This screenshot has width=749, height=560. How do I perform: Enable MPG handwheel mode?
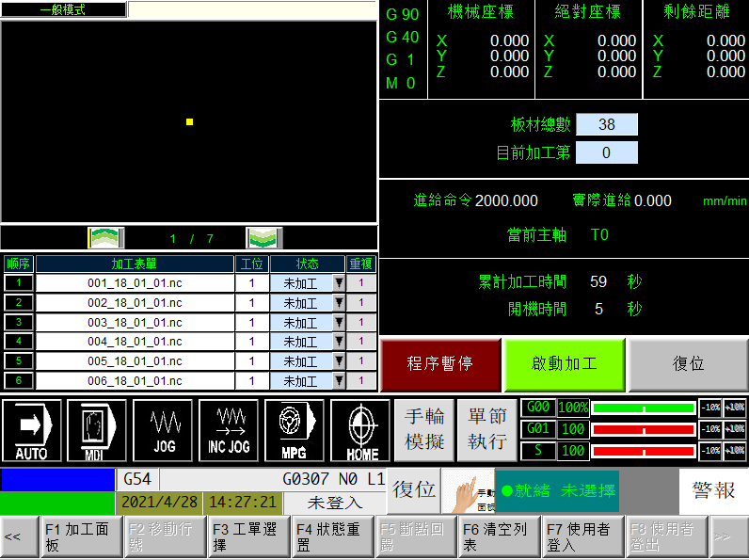pyautogui.click(x=294, y=430)
